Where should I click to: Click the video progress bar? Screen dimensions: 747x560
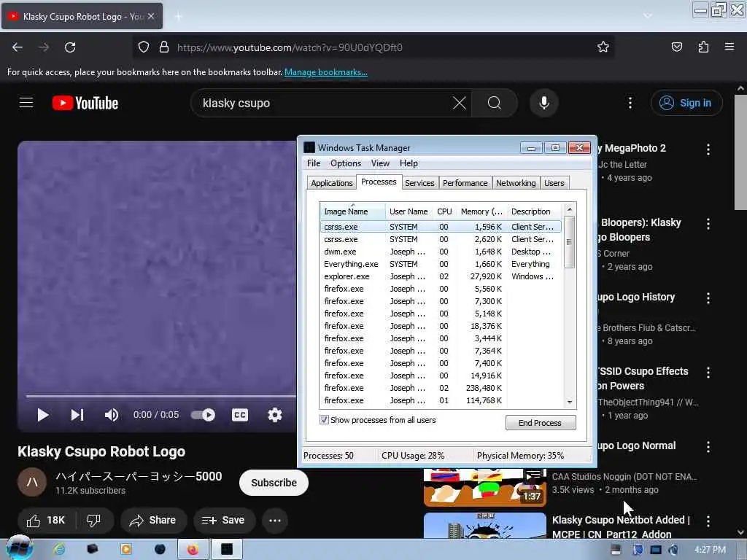161,396
